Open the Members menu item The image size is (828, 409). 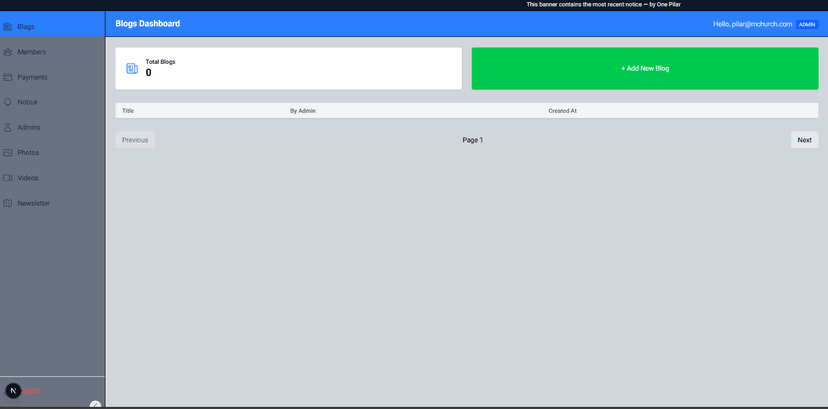(52, 52)
